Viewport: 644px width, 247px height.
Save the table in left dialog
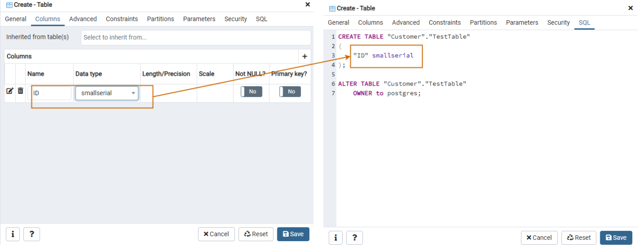[293, 234]
